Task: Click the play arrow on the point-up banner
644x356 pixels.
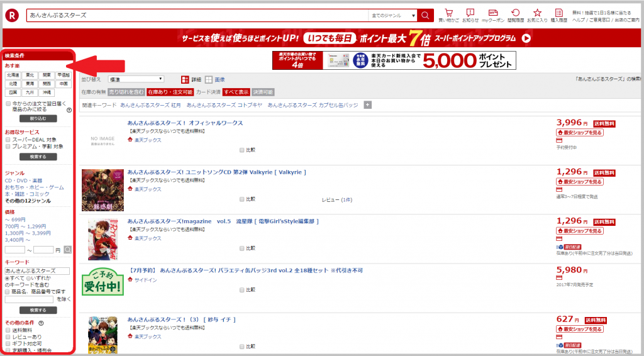Action: pyautogui.click(x=526, y=38)
